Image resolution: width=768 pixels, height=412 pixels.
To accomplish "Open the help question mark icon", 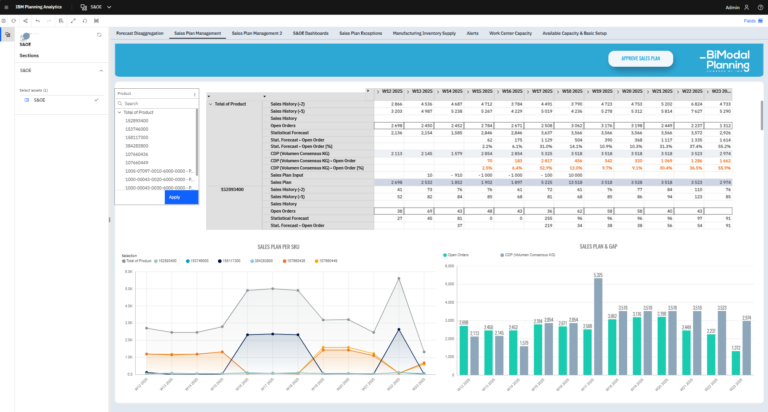I will point(761,7).
